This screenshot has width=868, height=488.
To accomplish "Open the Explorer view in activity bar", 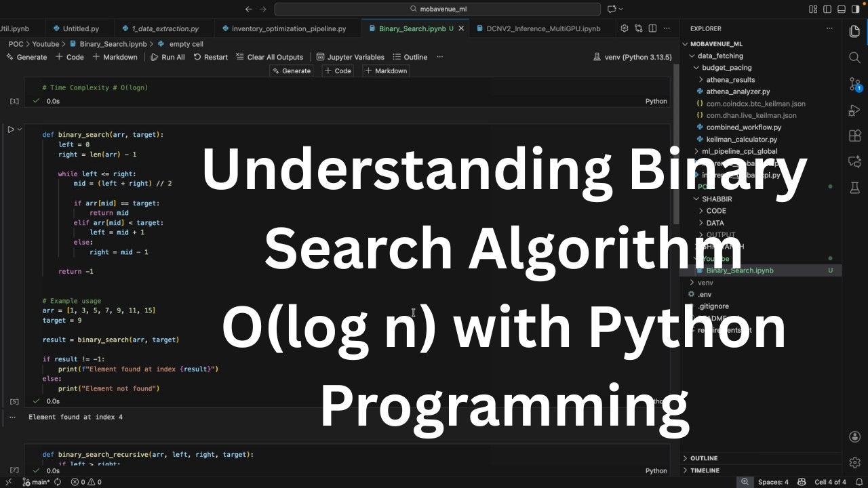I will [x=854, y=32].
